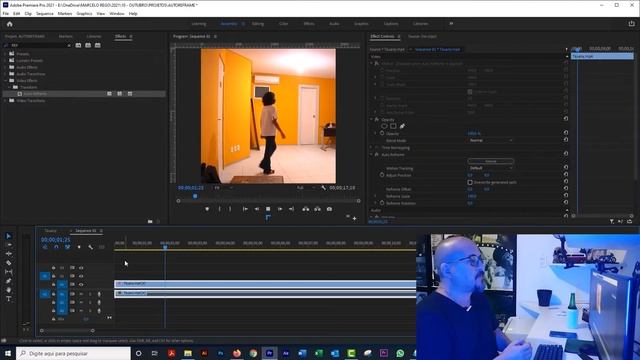Mute the first audio track with the clip
Viewport: 640px width, 360px height.
click(81, 294)
